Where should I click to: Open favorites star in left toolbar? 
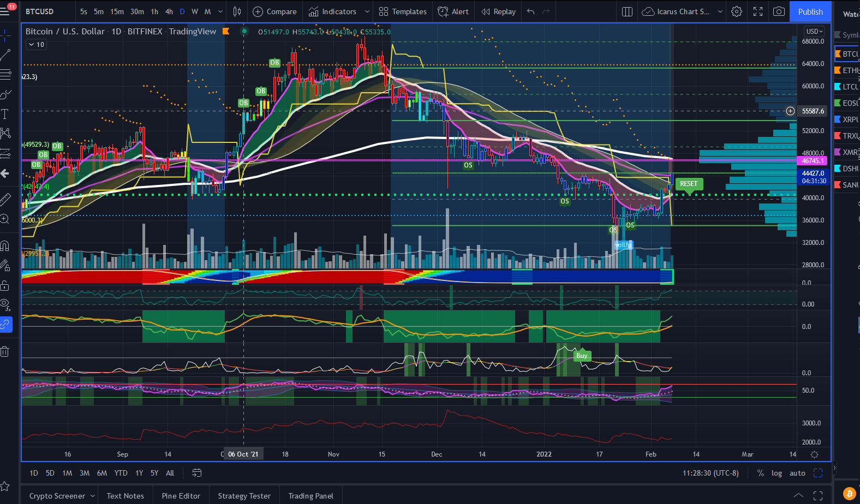pos(5,486)
